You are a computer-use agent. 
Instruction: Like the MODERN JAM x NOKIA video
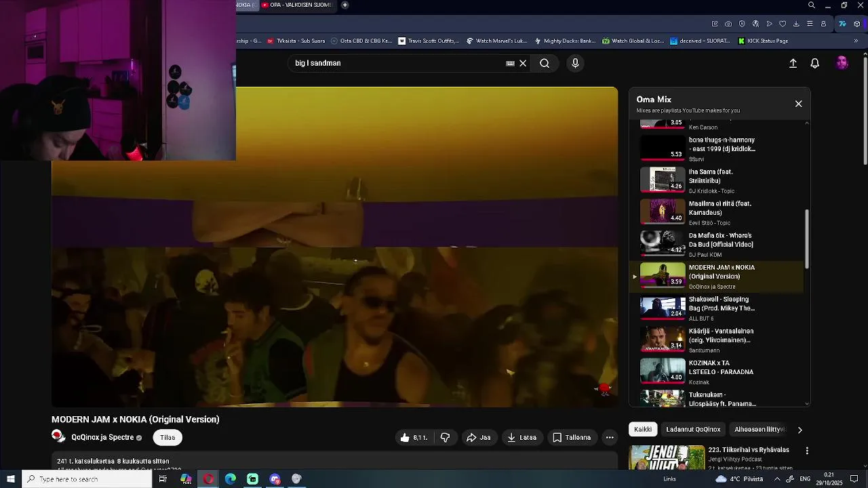coord(414,437)
